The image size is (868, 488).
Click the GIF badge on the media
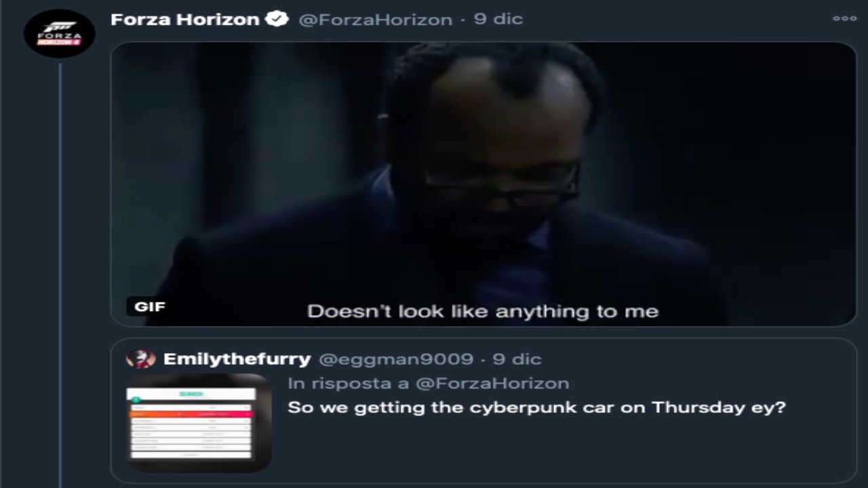coord(150,306)
